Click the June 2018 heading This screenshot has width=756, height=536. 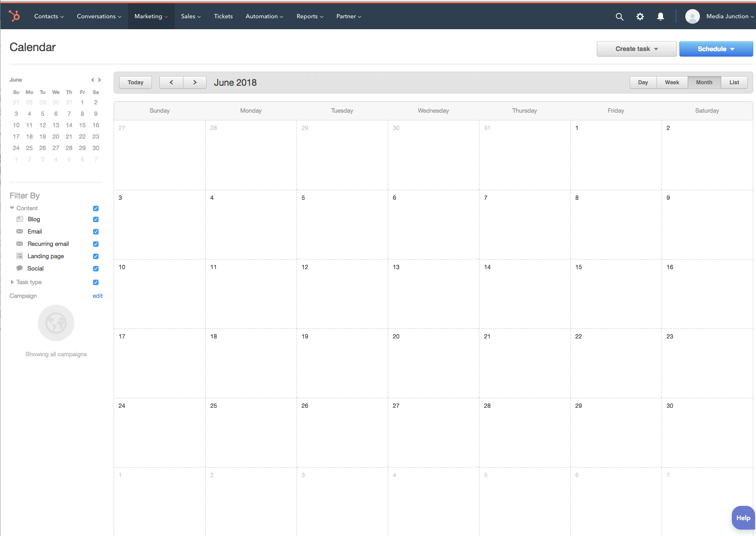[235, 83]
